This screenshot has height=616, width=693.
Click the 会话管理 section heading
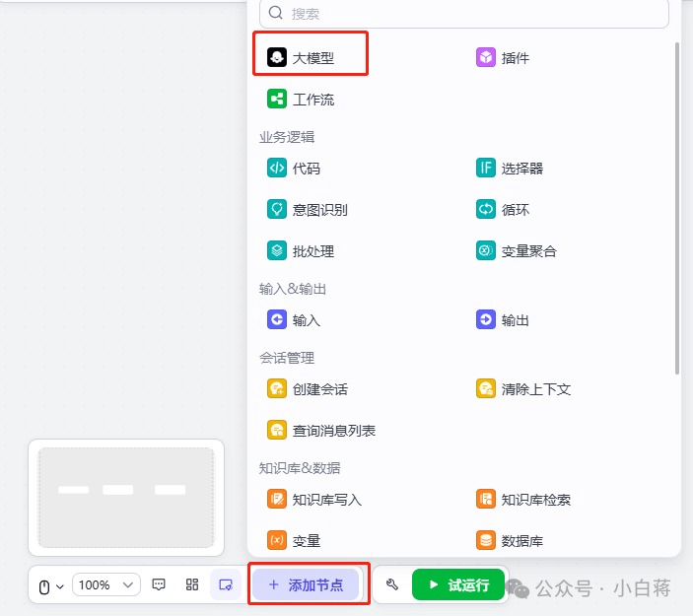point(287,358)
